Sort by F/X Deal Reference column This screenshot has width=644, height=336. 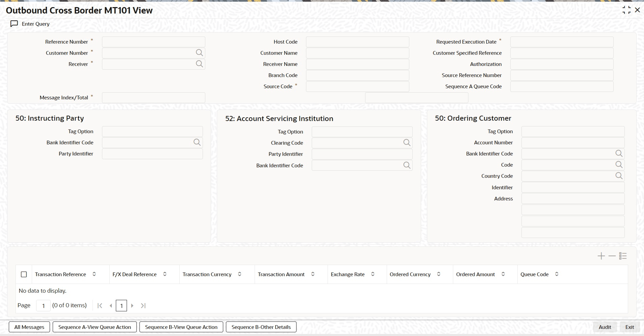point(165,274)
